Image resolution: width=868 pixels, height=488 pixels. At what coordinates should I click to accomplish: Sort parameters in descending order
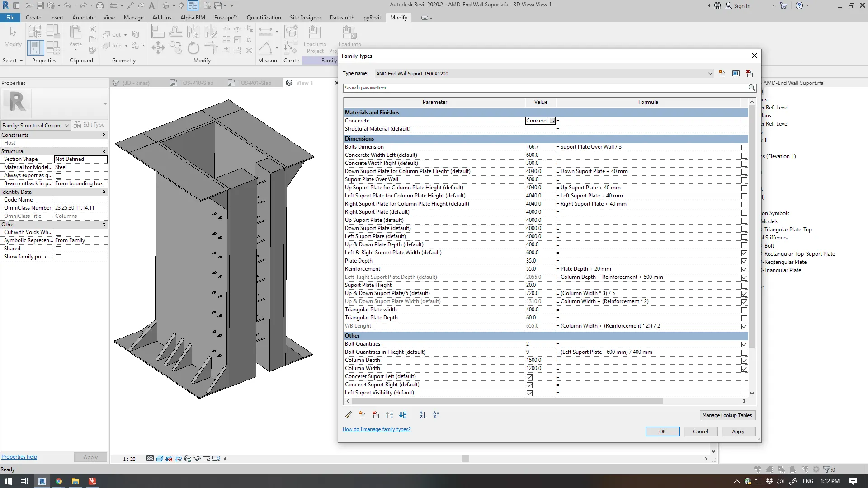436,415
